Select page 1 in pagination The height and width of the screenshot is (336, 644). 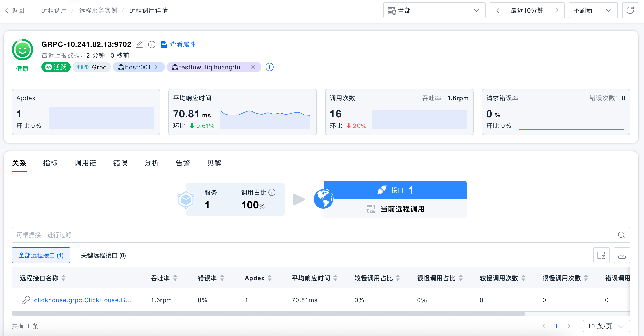556,326
